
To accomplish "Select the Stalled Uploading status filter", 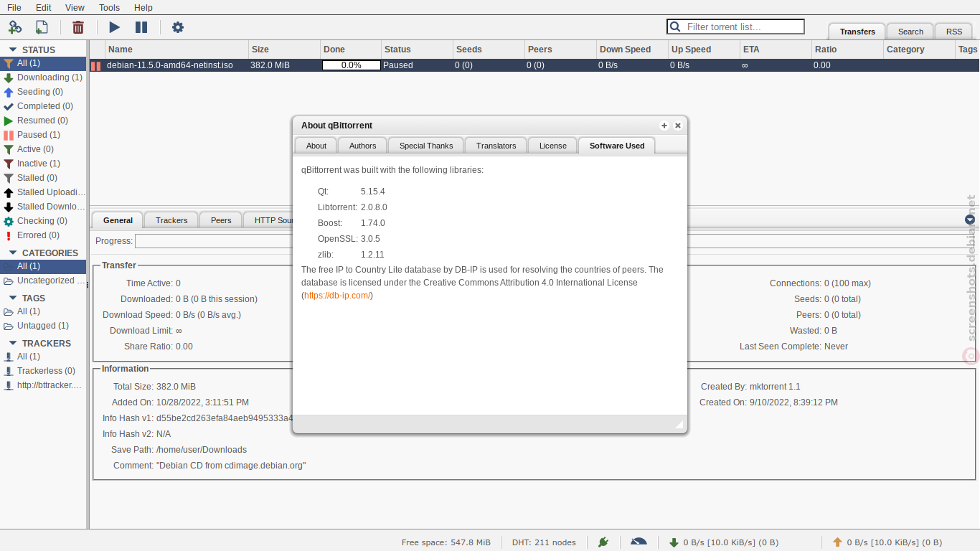I will 43,192.
